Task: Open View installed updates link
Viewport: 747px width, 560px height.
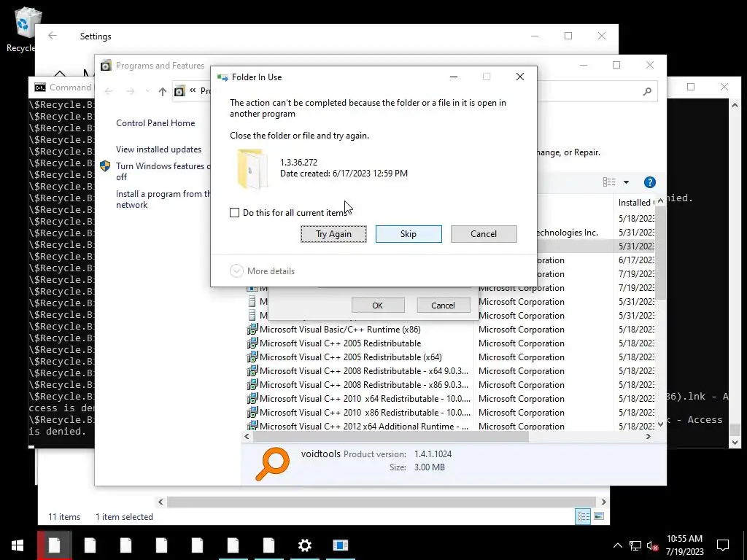Action: coord(158,149)
